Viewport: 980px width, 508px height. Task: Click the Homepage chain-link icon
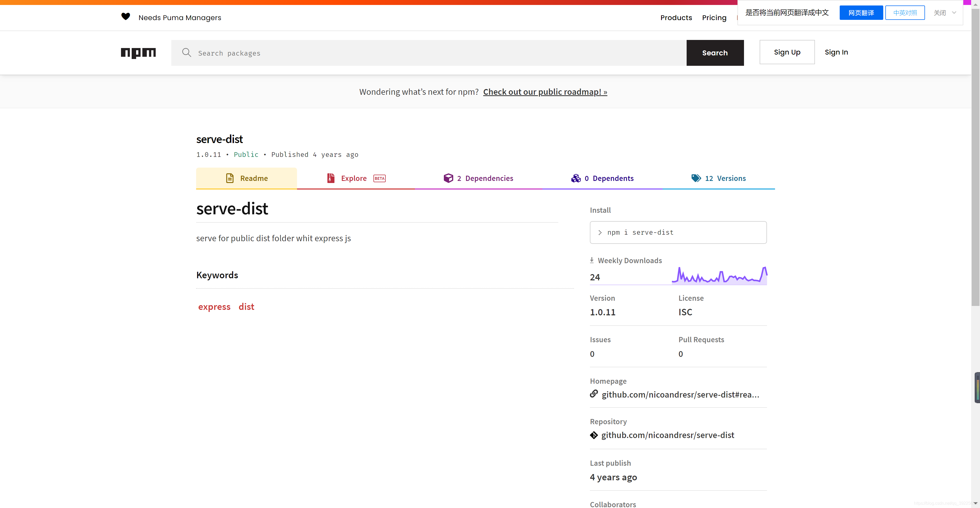[x=594, y=394]
